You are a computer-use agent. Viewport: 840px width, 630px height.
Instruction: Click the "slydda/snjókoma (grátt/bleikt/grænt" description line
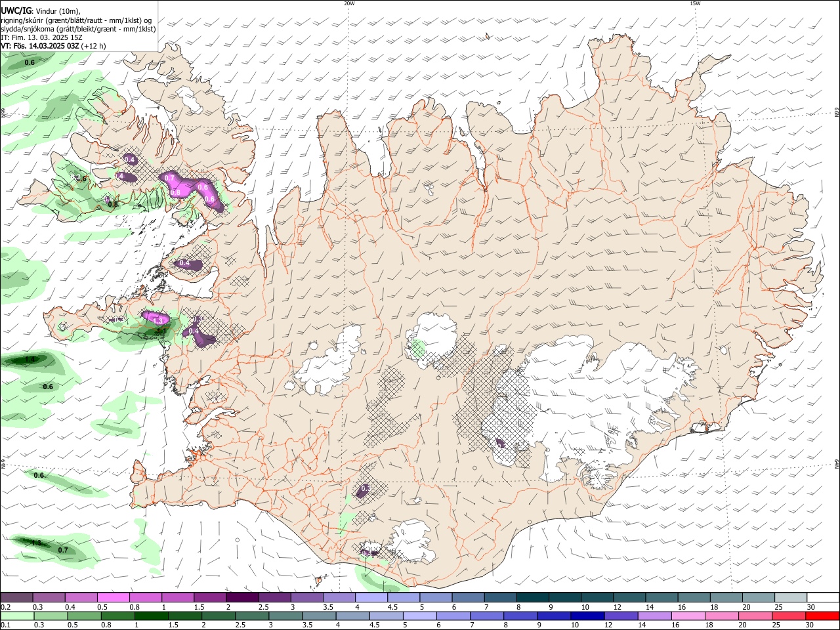pyautogui.click(x=78, y=29)
